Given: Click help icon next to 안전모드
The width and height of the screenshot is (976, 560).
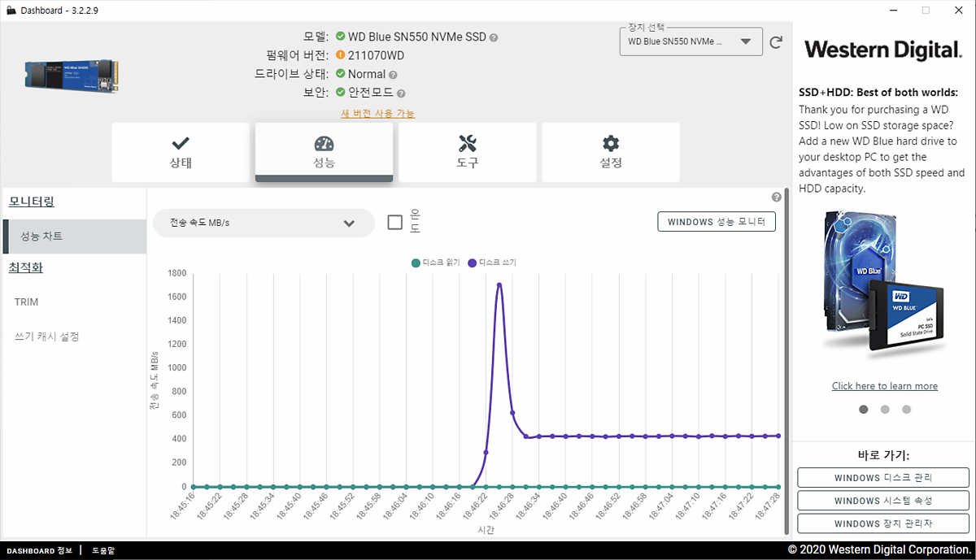Looking at the screenshot, I should pos(401,93).
